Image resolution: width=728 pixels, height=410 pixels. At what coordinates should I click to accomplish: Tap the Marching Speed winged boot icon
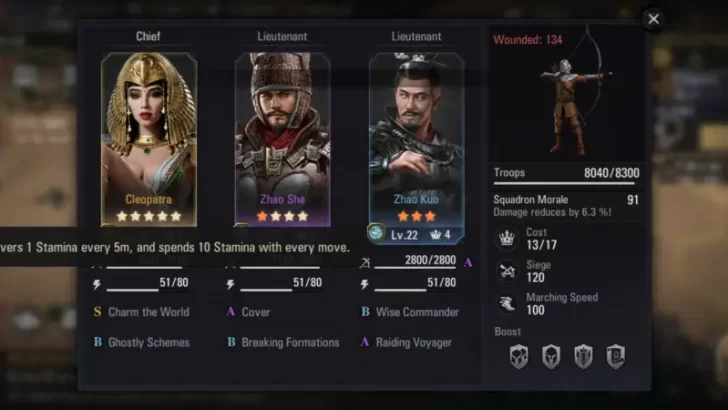pos(507,304)
